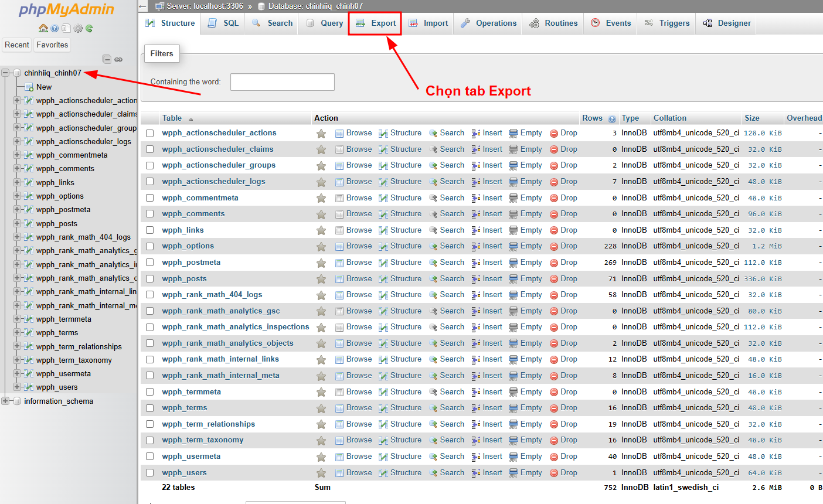
Task: Expand wpph_usermeta node in sidebar
Action: (x=17, y=373)
